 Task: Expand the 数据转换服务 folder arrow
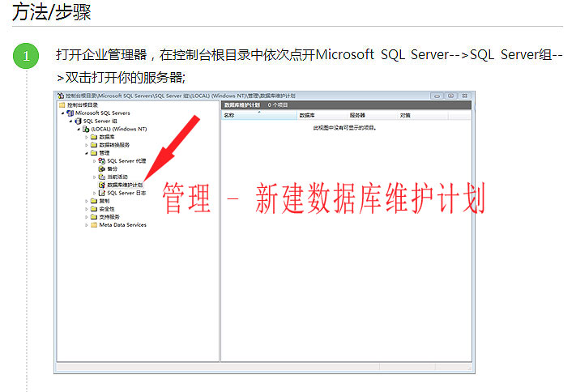coord(87,145)
